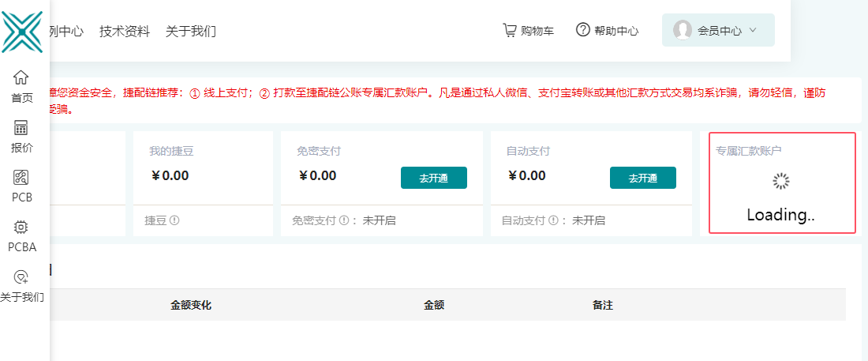Screen dimensions: 868x361
Task: Click the 专属汇款账户 loading card
Action: 781,183
